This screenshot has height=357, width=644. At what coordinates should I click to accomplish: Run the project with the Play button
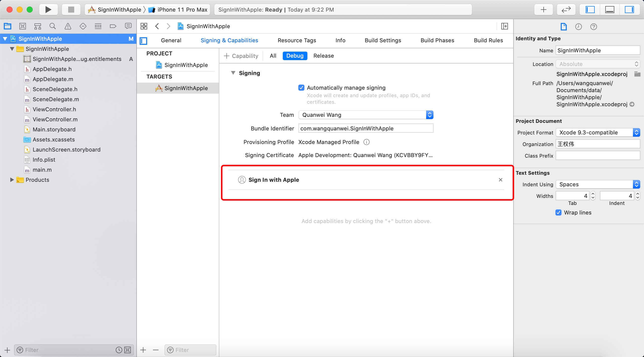48,10
